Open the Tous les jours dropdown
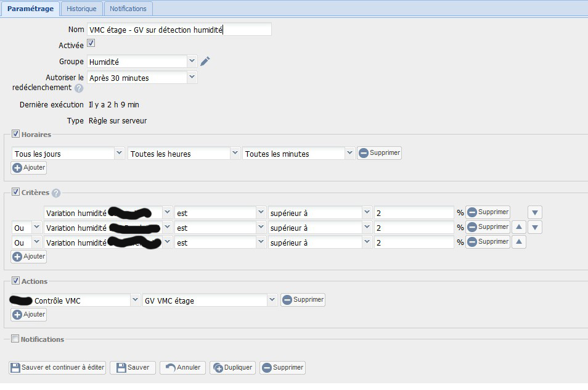588x390 pixels. (68, 154)
